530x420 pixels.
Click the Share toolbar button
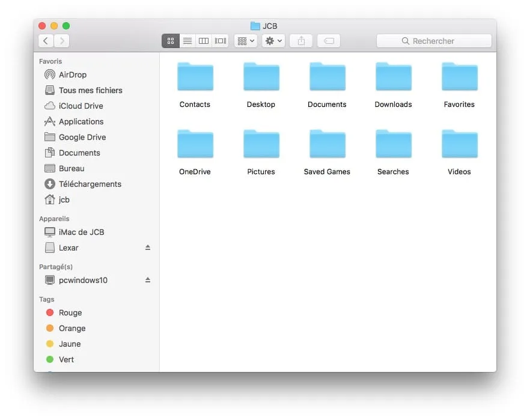(301, 41)
